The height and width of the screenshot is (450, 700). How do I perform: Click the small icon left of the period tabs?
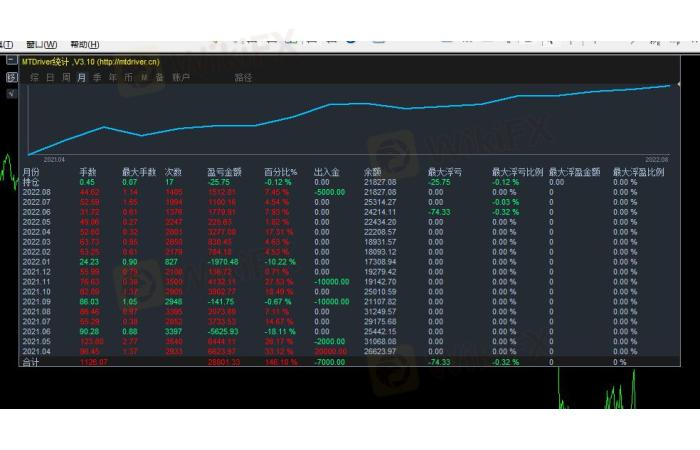tap(11, 77)
